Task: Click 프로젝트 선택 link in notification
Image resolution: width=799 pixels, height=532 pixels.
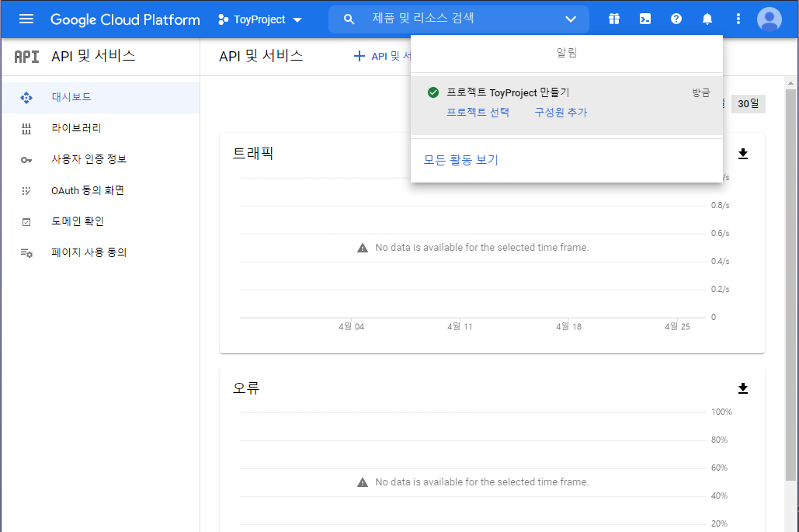Action: pyautogui.click(x=478, y=113)
